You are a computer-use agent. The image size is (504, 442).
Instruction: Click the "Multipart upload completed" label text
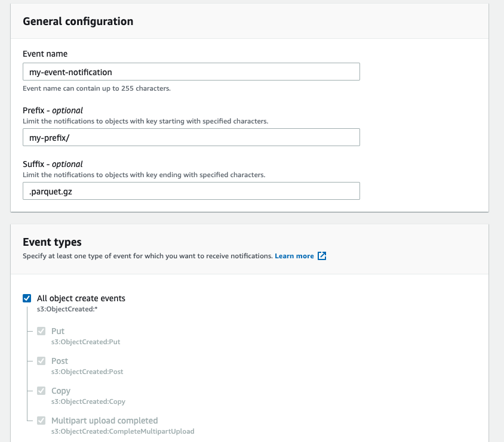click(105, 421)
